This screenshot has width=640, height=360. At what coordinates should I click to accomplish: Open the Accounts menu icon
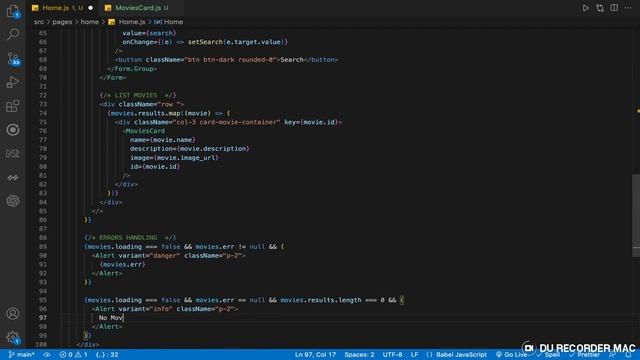pyautogui.click(x=13, y=313)
